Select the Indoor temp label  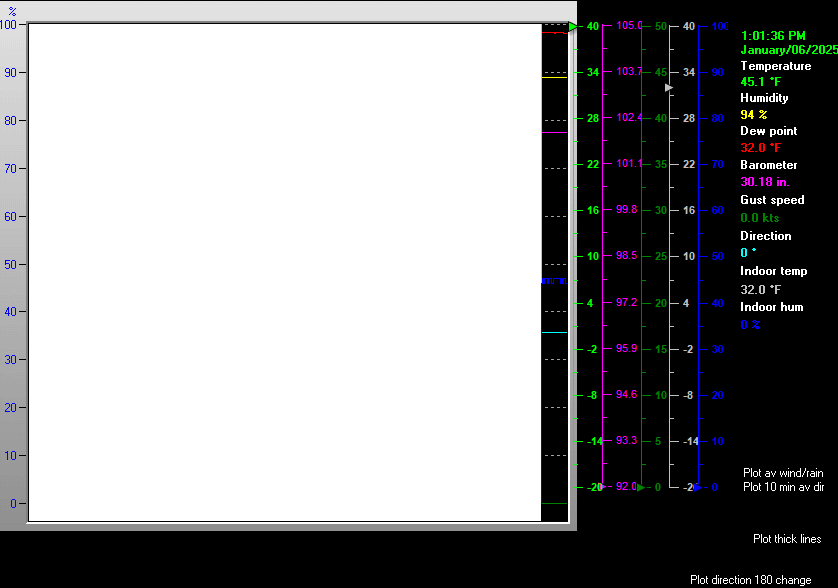click(x=773, y=271)
